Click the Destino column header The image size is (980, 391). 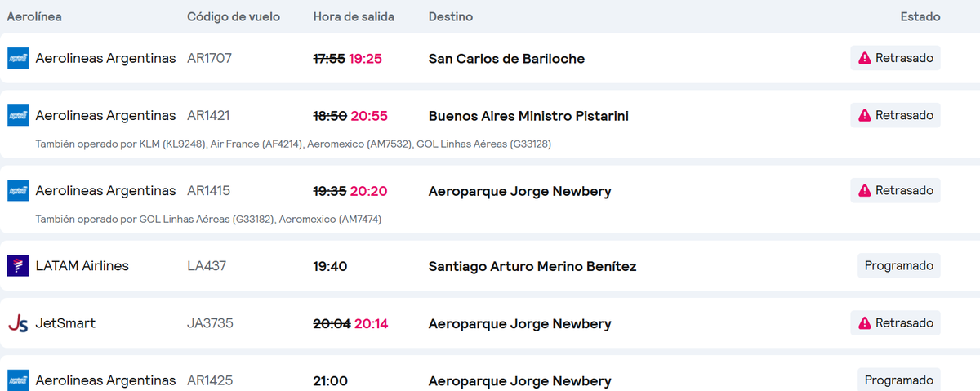(450, 16)
